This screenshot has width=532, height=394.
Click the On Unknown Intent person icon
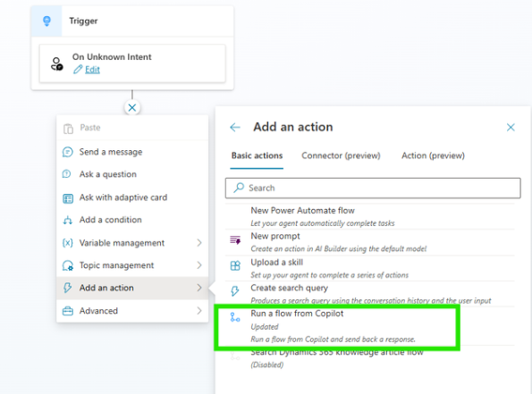point(56,63)
